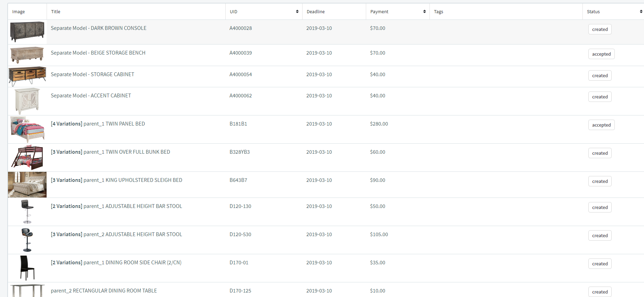
Task: Open the beige storage bench thumbnail
Action: click(x=27, y=55)
